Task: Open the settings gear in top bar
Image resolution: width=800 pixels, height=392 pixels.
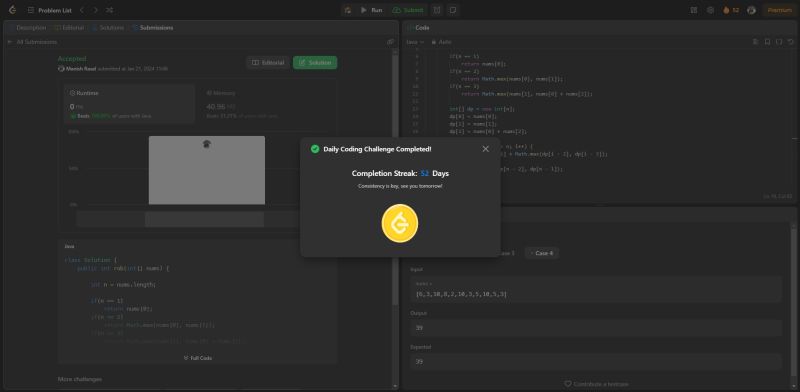Action: (x=710, y=10)
